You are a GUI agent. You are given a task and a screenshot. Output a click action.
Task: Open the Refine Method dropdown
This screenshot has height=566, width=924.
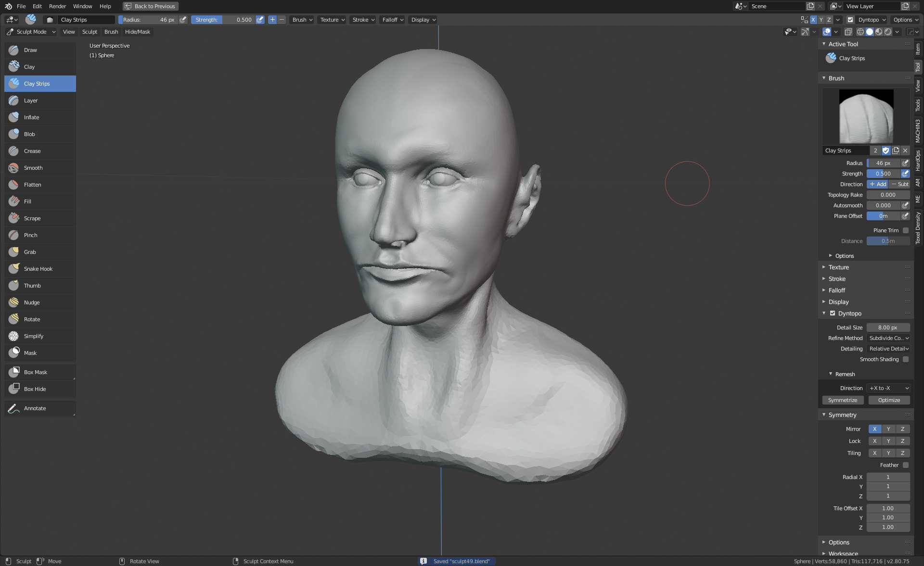[x=888, y=338]
